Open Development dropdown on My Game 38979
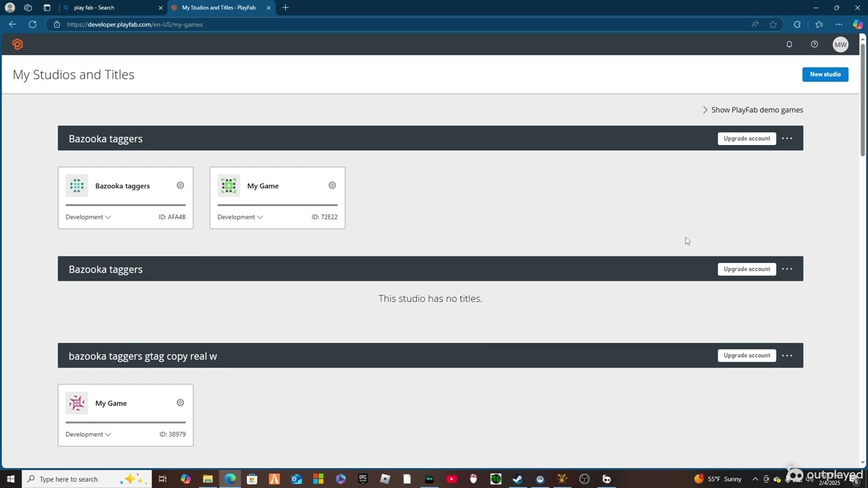This screenshot has width=868, height=488. click(88, 434)
